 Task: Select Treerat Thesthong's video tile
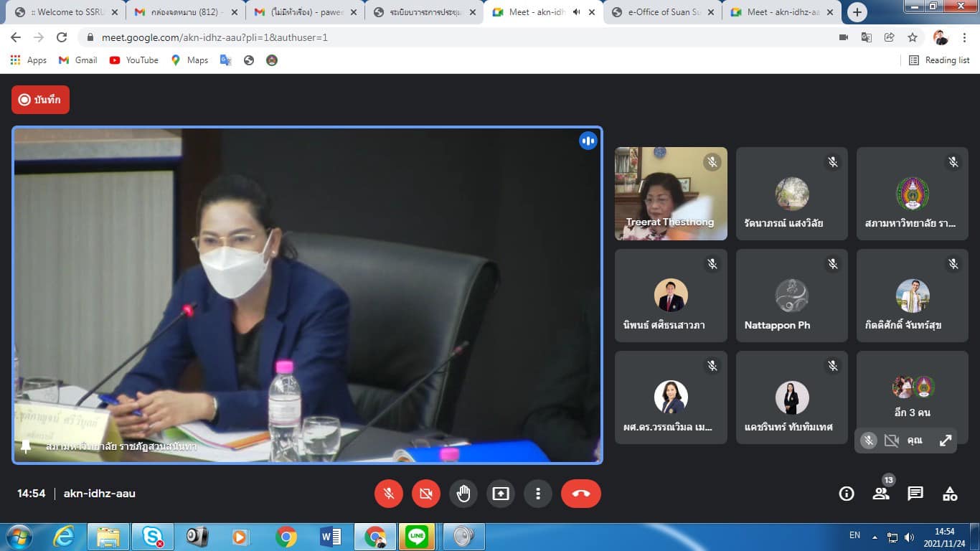click(670, 193)
